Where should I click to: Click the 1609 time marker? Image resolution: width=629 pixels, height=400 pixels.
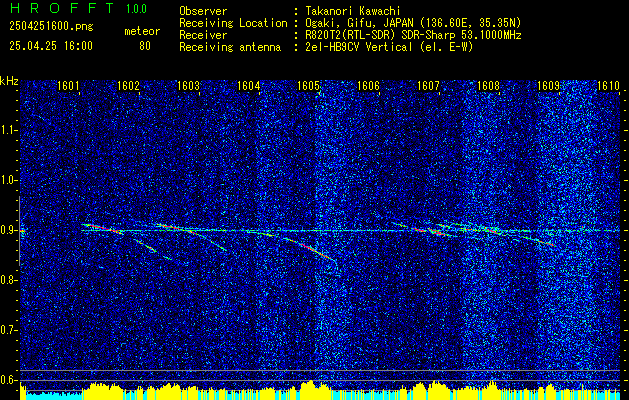tap(548, 86)
